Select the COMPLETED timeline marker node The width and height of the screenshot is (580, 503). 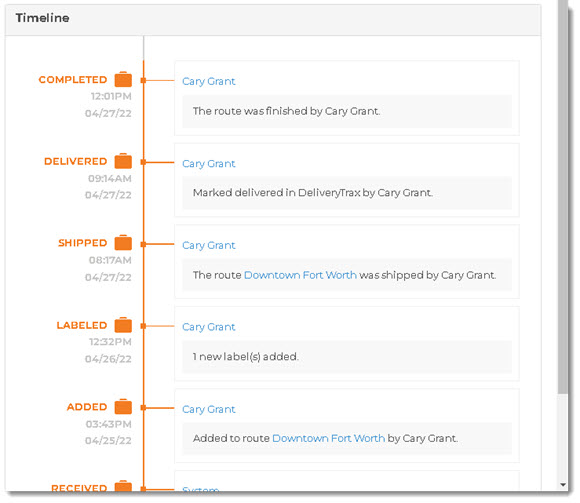[x=144, y=80]
